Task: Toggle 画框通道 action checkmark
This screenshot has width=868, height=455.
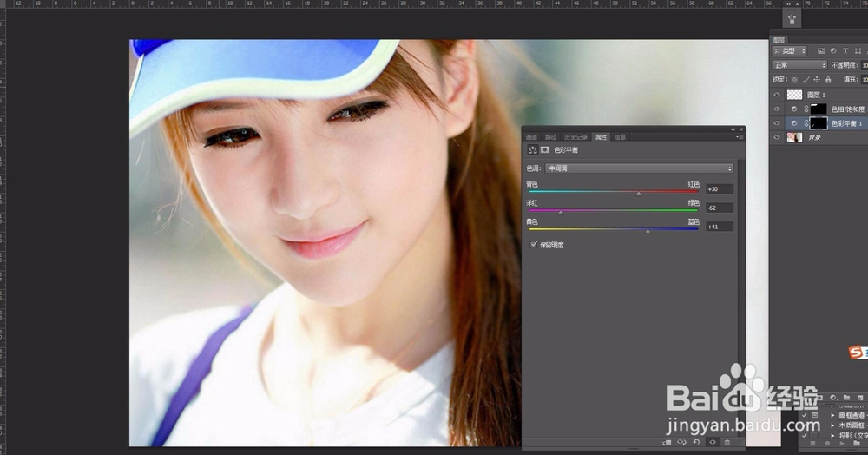Action: 805,415
